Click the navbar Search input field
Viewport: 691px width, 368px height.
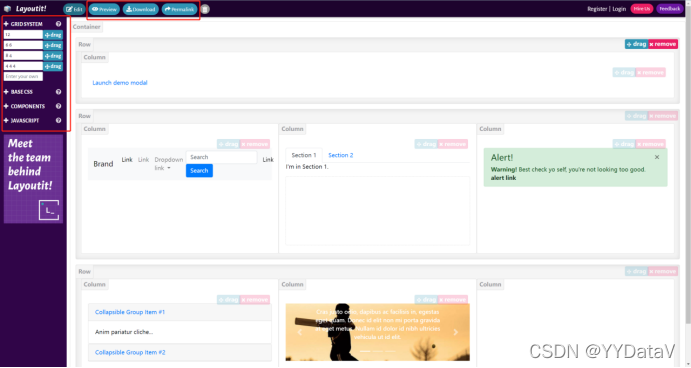pyautogui.click(x=221, y=157)
